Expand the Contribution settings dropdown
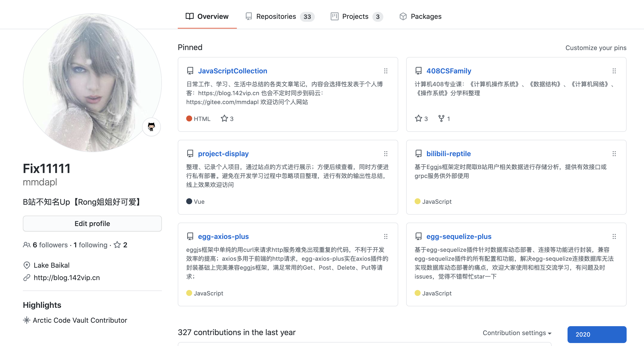 point(517,333)
